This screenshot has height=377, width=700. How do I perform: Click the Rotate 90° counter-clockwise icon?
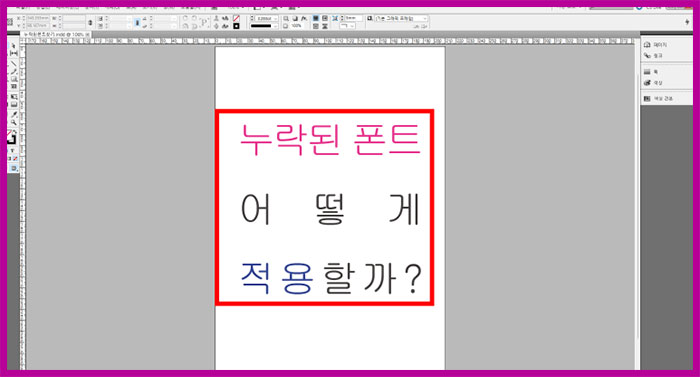195,18
